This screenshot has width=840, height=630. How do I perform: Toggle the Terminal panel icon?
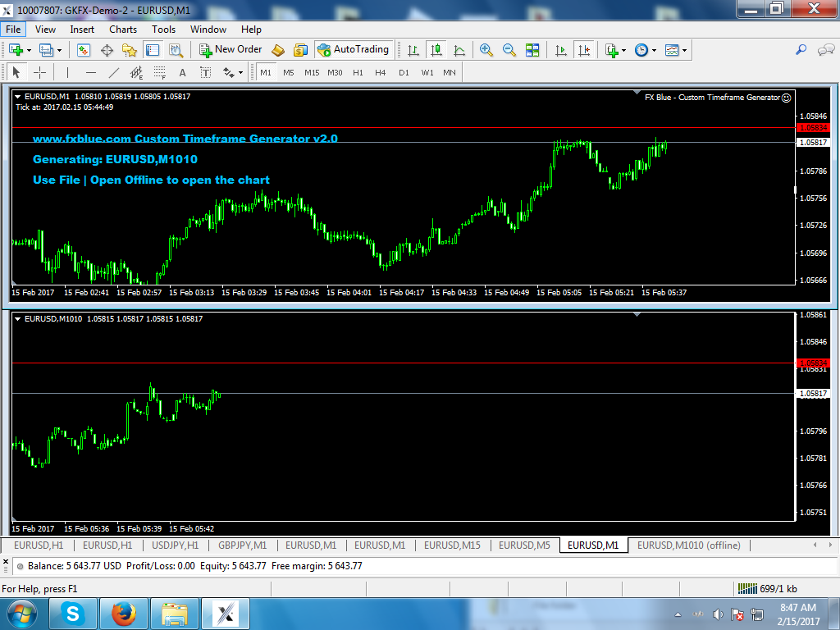[153, 50]
